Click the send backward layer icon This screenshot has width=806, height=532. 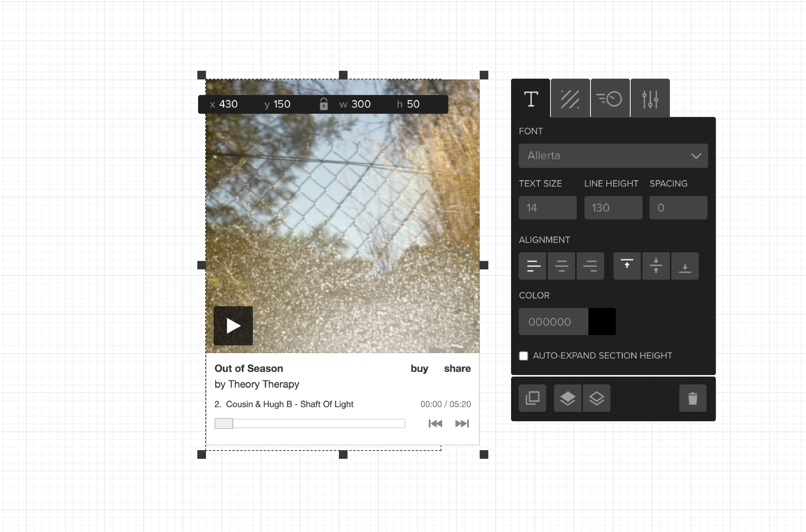click(596, 398)
